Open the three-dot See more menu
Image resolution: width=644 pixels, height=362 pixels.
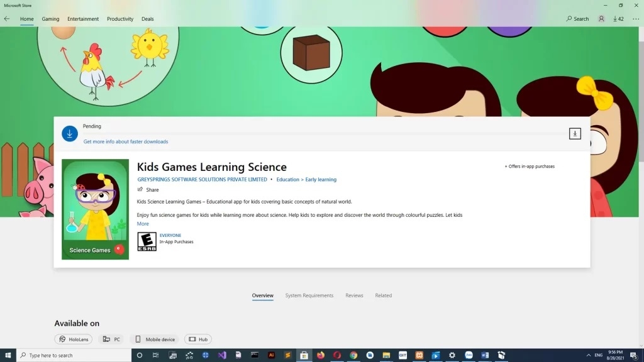(636, 19)
